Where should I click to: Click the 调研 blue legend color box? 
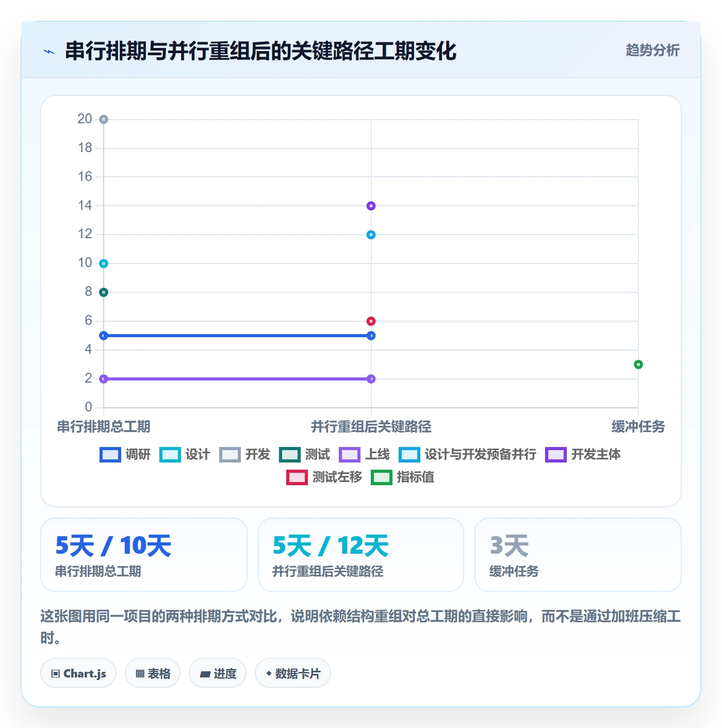click(110, 455)
